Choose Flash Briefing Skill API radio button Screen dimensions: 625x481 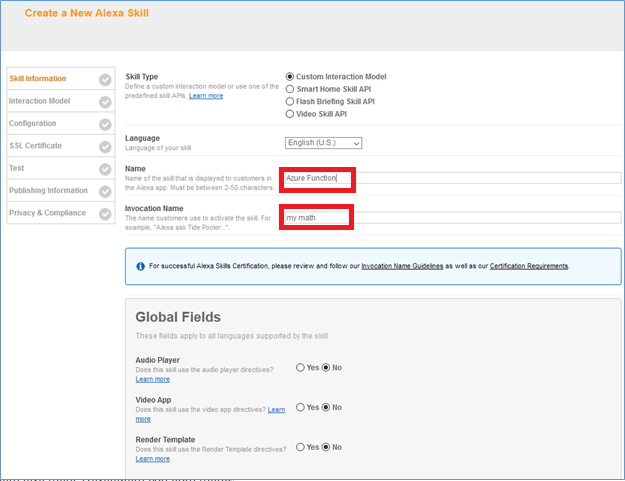coord(290,102)
